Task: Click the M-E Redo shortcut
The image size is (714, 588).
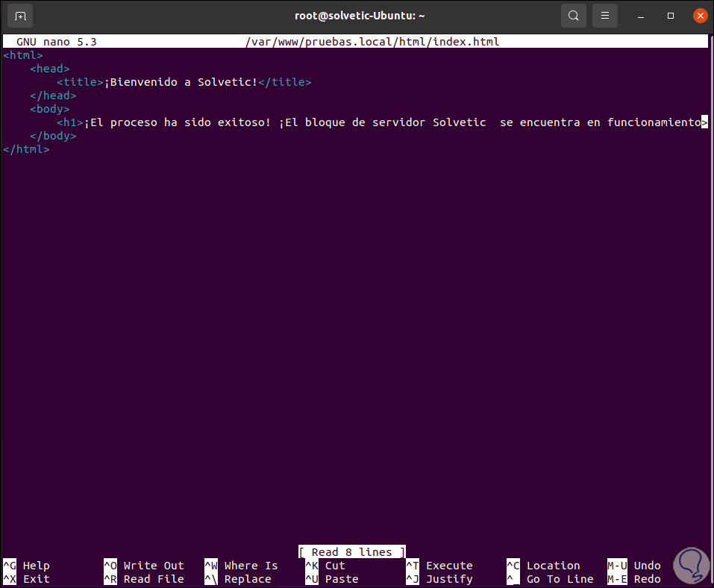Action: coord(634,579)
